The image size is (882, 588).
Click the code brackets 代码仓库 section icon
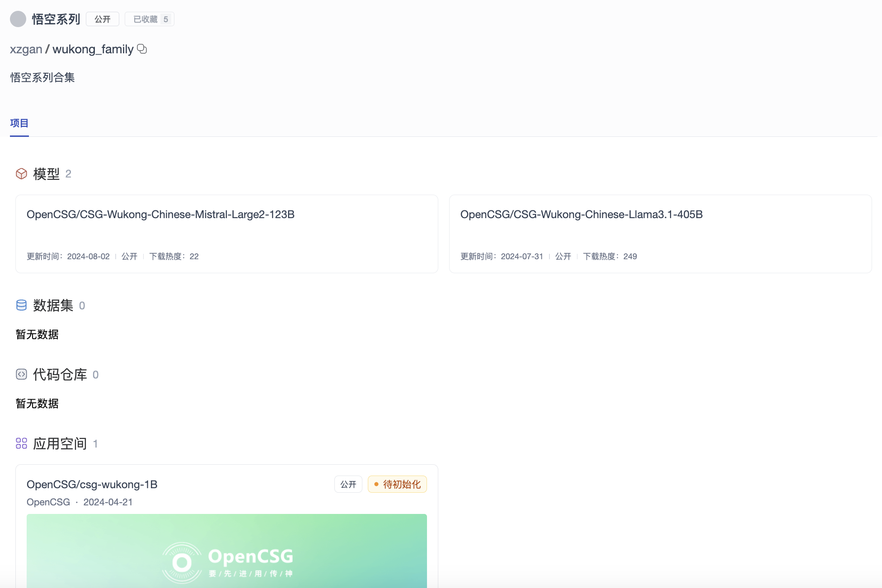click(21, 374)
